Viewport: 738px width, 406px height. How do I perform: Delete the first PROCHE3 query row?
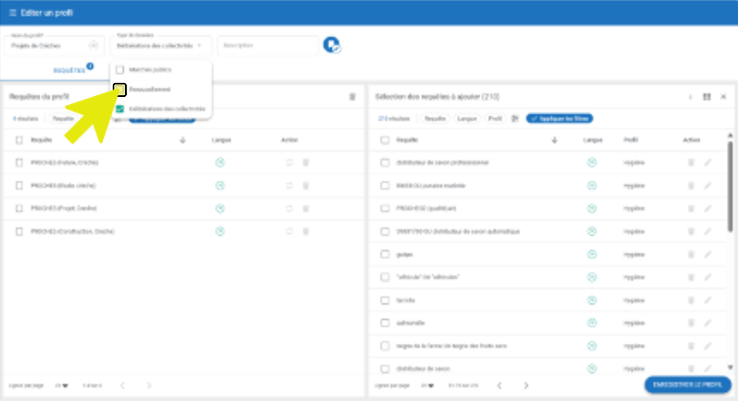(305, 162)
